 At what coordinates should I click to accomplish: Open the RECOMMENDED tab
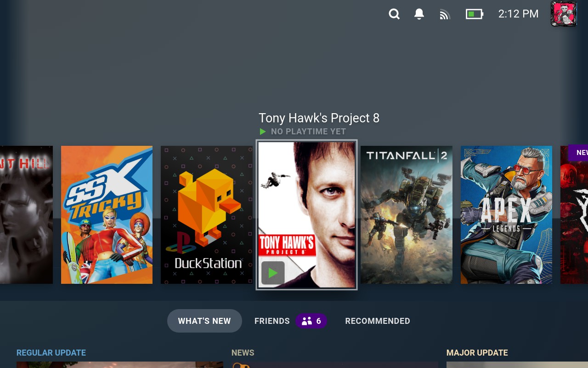pos(378,321)
